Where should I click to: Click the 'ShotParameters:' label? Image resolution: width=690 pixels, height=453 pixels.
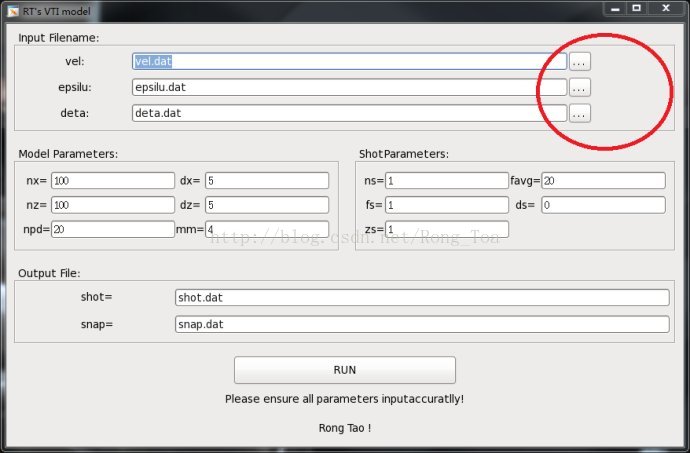[x=404, y=154]
